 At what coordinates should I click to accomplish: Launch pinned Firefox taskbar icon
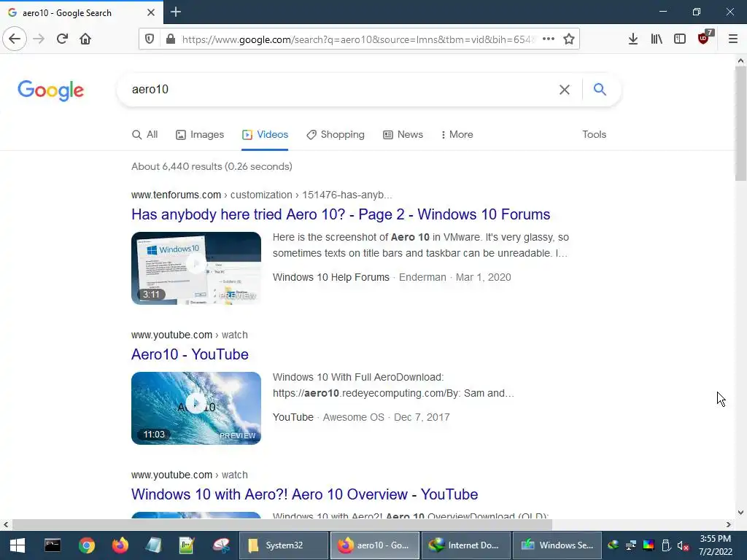coord(120,545)
